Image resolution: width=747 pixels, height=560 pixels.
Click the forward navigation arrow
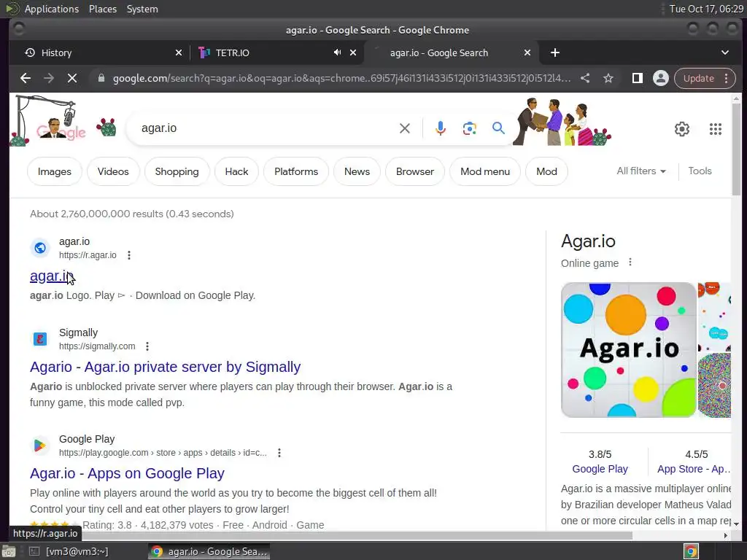click(x=49, y=78)
